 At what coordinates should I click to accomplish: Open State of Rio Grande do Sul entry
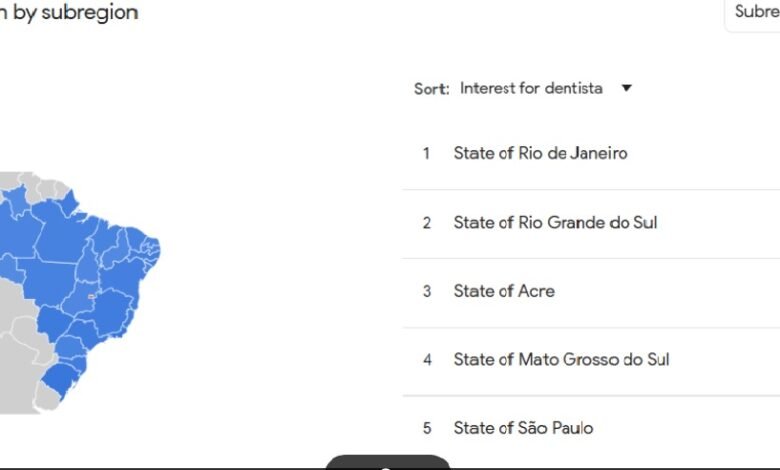(555, 222)
